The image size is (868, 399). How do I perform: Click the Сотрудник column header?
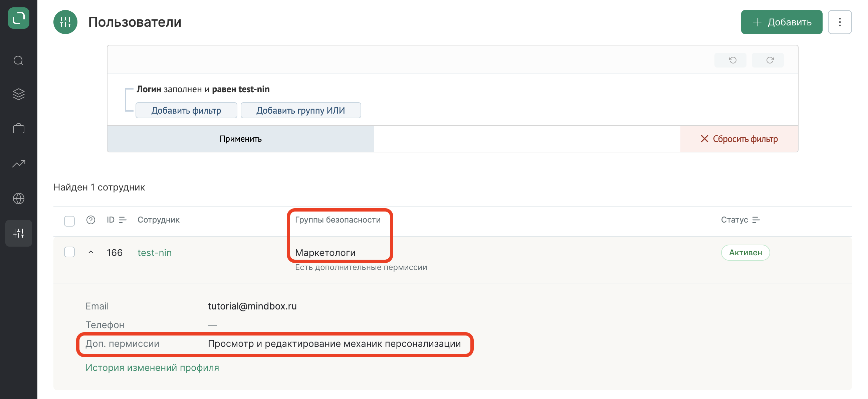[x=158, y=220]
